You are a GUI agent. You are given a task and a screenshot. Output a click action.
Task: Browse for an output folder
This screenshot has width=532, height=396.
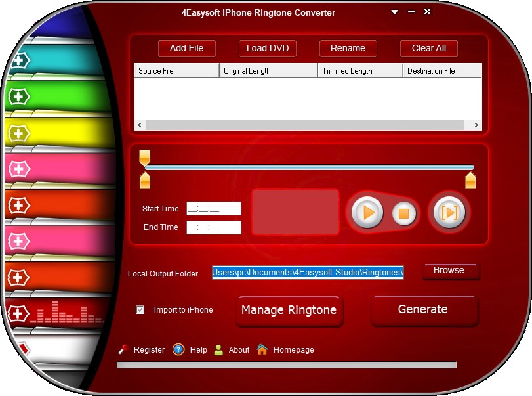pyautogui.click(x=451, y=271)
